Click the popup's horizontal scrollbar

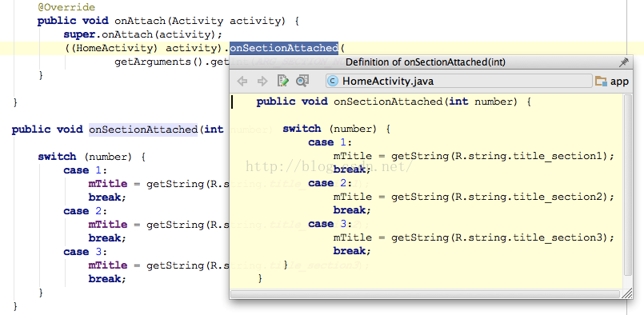pos(425,294)
